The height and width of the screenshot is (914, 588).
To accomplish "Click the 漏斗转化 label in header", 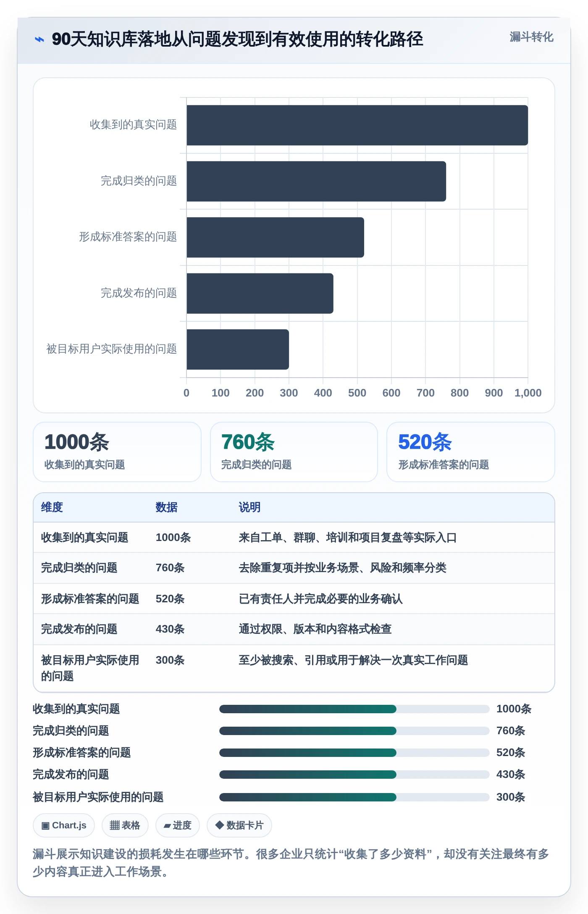I will [x=531, y=37].
